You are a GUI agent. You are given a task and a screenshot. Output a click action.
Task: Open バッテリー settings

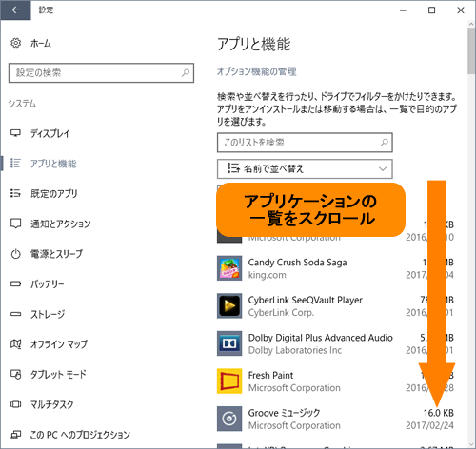(x=48, y=283)
